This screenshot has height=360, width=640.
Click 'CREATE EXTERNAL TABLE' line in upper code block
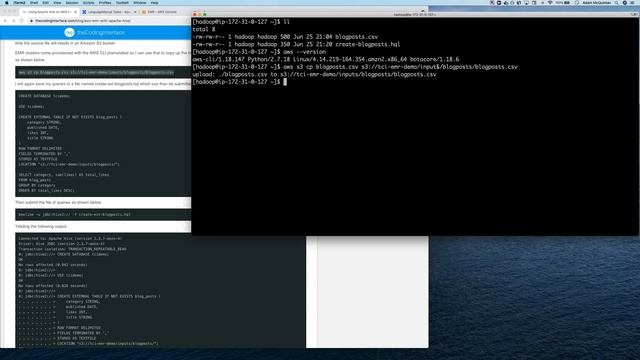[x=70, y=117]
